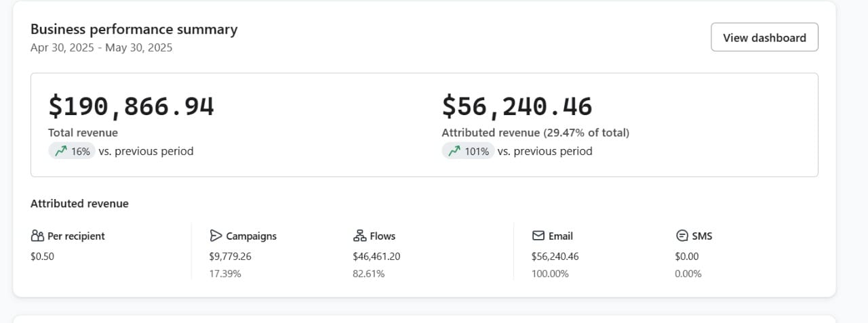Image resolution: width=868 pixels, height=323 pixels.
Task: Click the Campaigns label
Action: 251,236
